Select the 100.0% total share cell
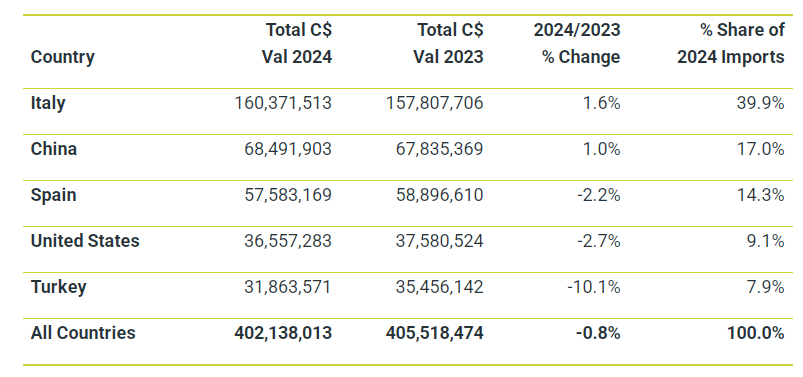This screenshot has width=803, height=377. [755, 333]
